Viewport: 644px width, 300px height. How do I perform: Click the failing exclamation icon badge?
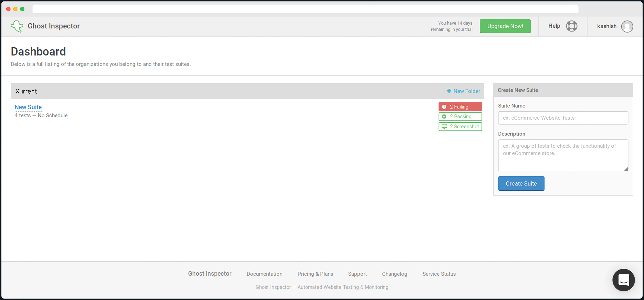point(444,107)
